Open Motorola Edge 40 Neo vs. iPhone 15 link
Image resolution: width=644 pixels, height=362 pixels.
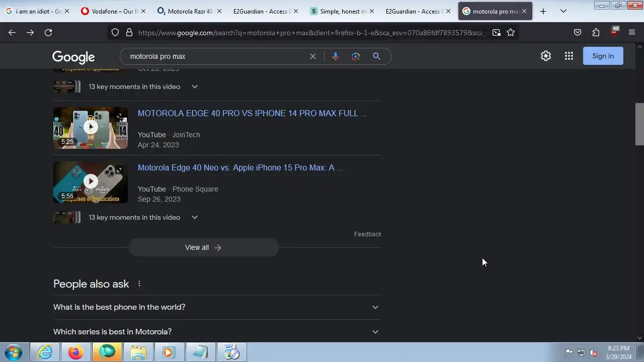[240, 167]
